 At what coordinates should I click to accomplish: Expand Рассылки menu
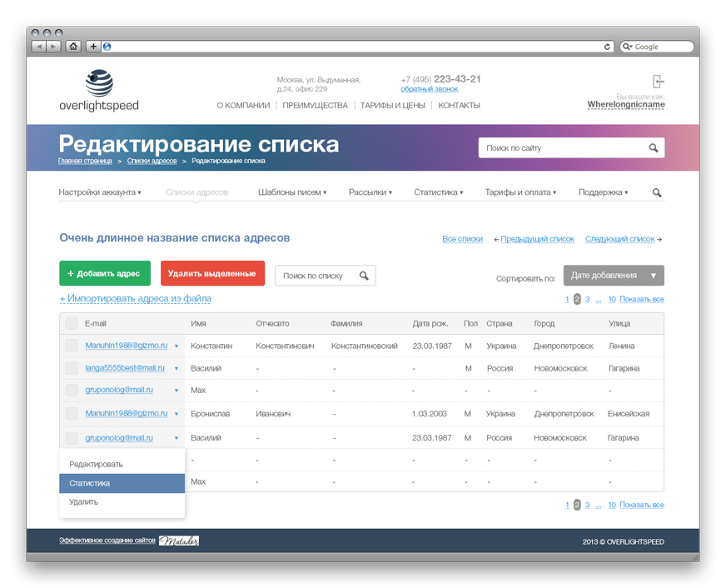coord(370,192)
